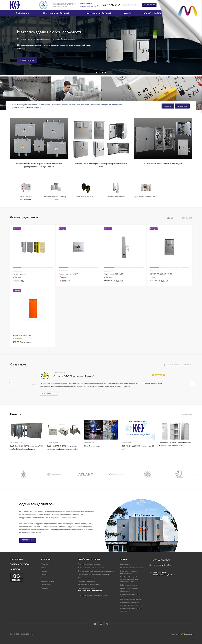202x644 pixels.
Task: Select the fourth hero slider dot
Action: [106, 72]
